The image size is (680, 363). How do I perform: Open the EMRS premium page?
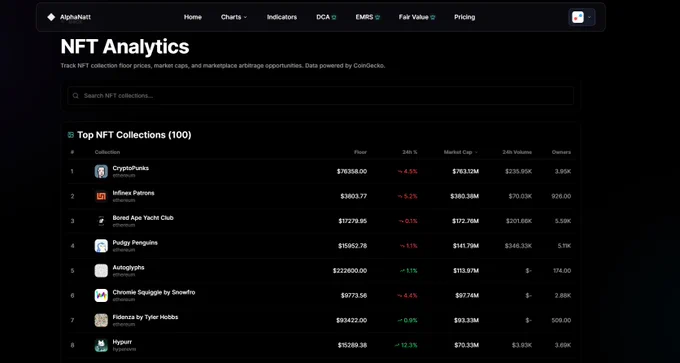[368, 17]
